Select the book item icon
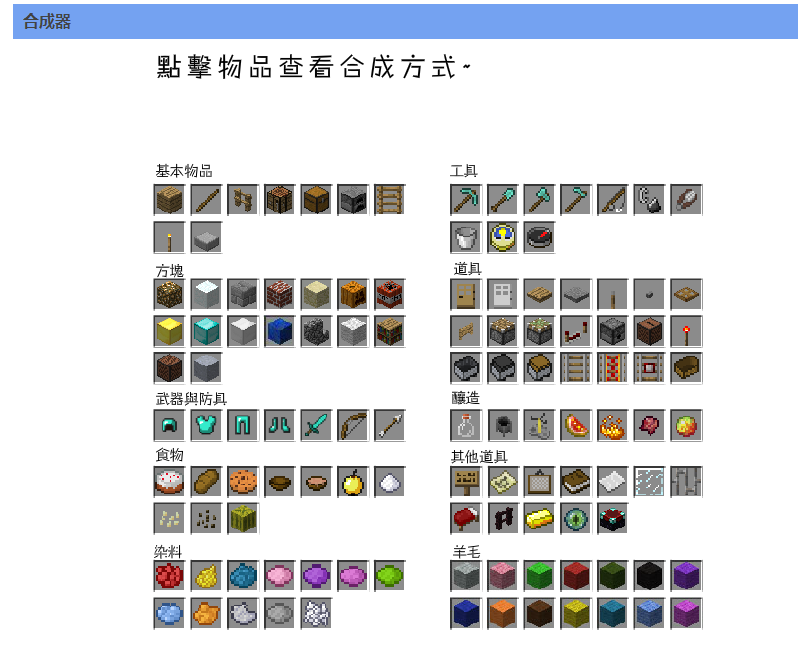798x648 pixels. [576, 482]
